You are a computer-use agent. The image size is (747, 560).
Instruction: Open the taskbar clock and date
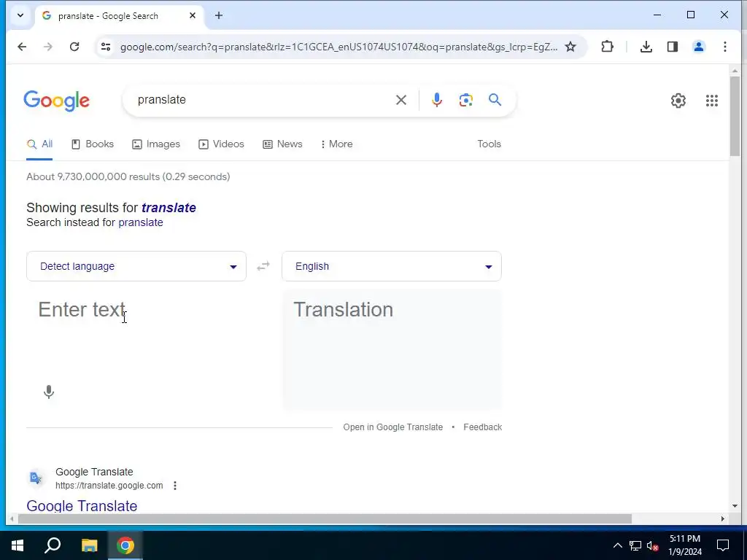pos(684,545)
